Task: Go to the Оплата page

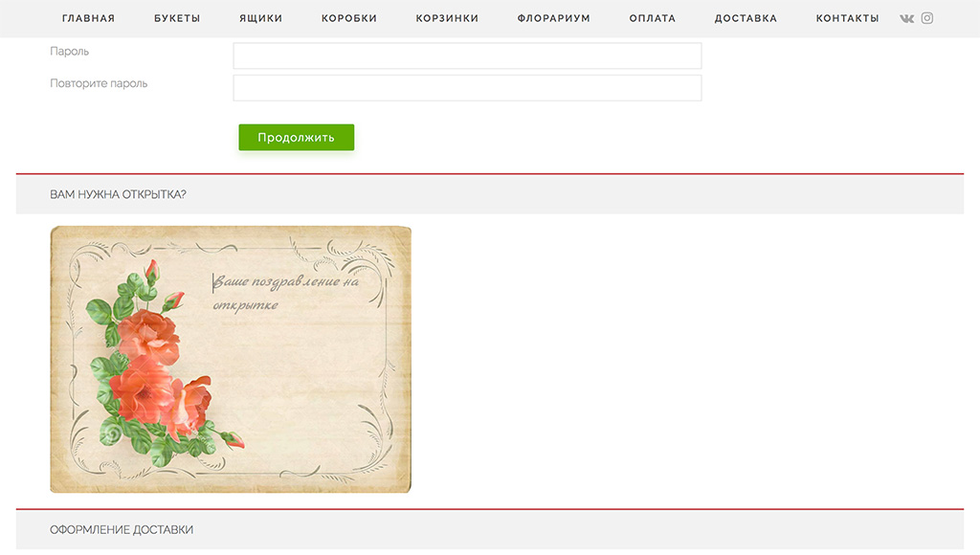Action: 653,19
